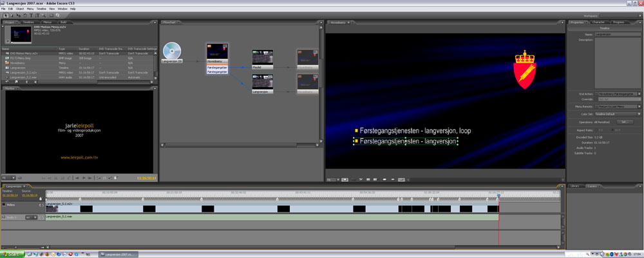
Task: Open the Hovedmeny viewer tab dropdown arrow
Action: click(348, 22)
